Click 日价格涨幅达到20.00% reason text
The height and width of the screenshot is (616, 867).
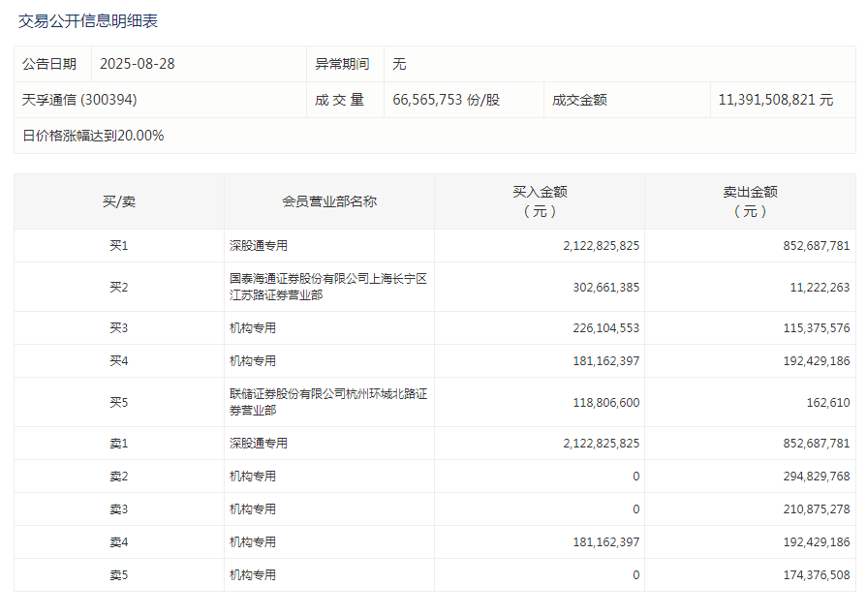[x=93, y=136]
